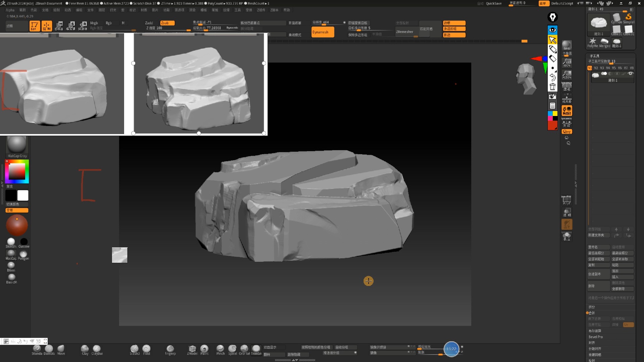Screen dimensions: 644x362
Task: Click the BPR render icon
Action: coord(567,45)
